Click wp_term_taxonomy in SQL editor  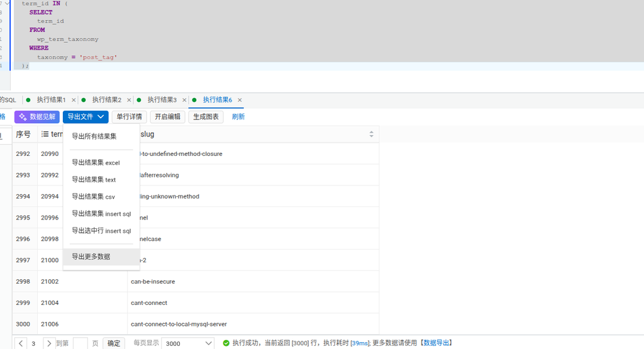[68, 40]
